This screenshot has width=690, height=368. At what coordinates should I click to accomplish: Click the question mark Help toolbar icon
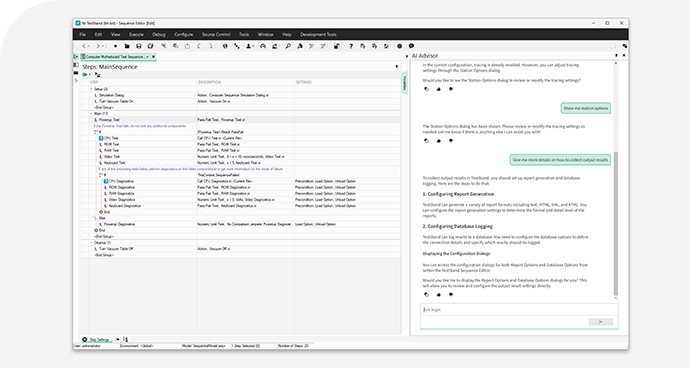[x=351, y=46]
